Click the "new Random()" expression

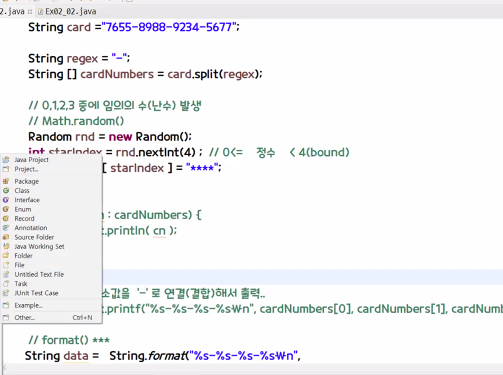149,137
